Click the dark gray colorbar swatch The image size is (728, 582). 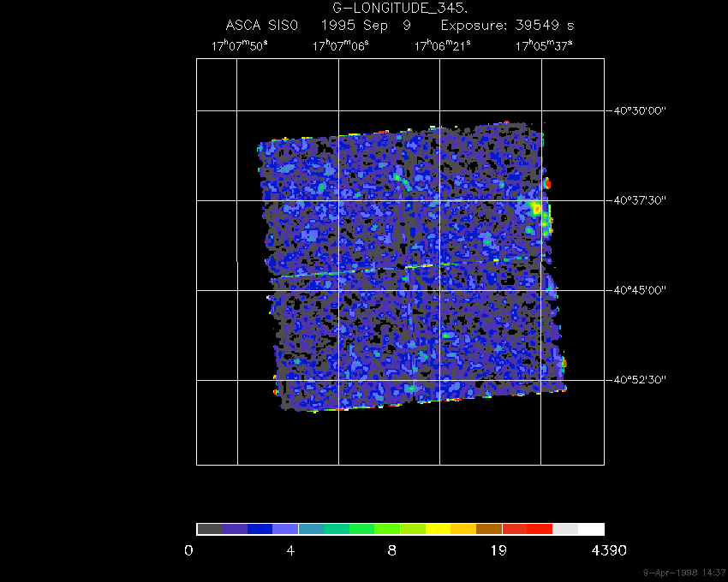pos(209,529)
